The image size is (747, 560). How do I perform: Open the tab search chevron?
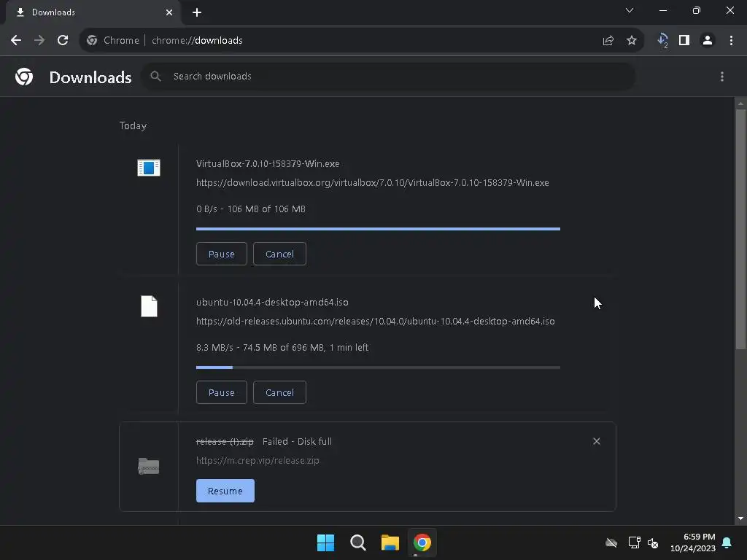(630, 10)
